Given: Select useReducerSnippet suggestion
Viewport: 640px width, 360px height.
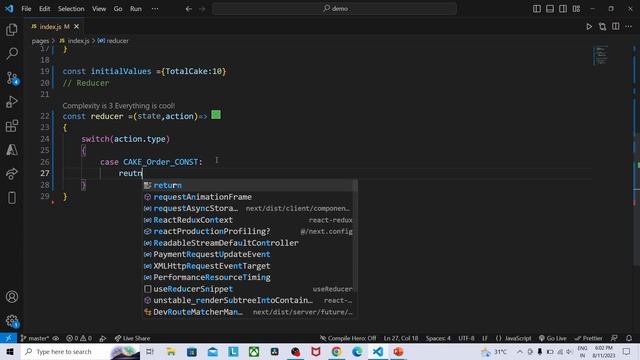Looking at the screenshot, I should (x=249, y=289).
